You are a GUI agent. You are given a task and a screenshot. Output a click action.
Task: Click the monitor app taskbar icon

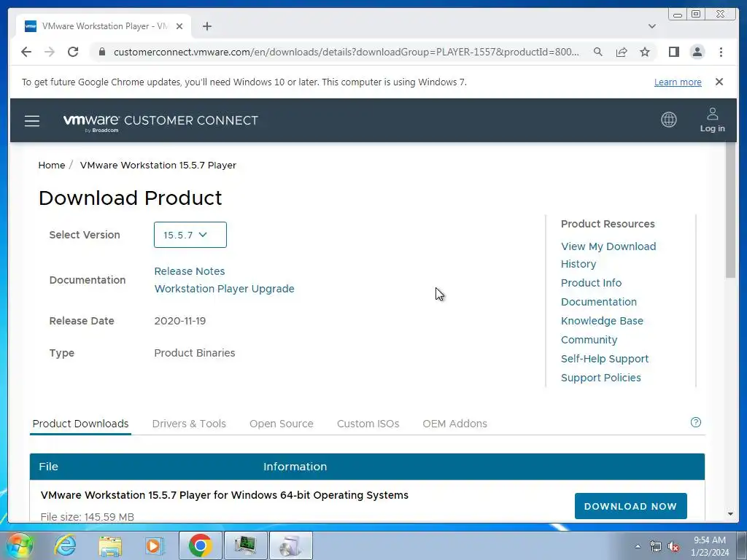pos(245,545)
